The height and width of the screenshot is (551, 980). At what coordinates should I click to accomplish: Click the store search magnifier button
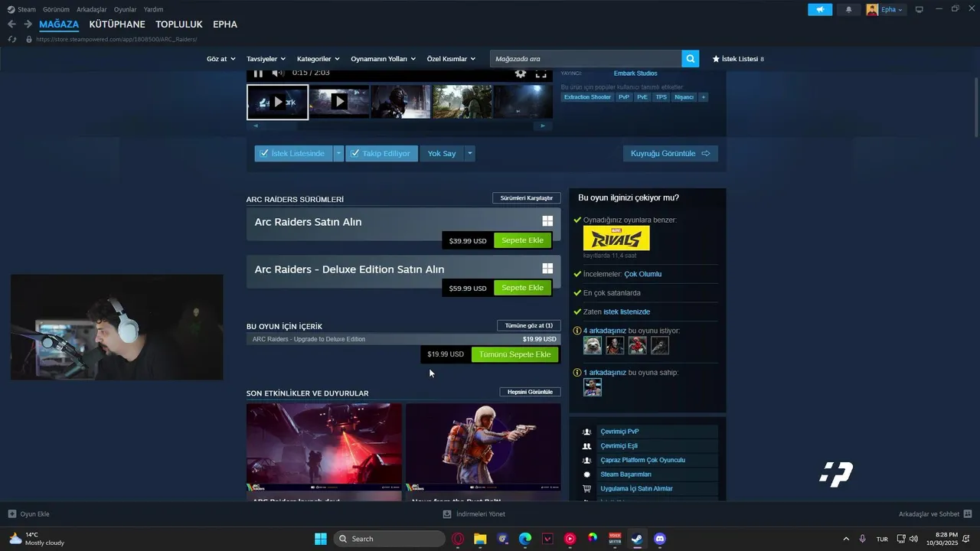point(691,59)
